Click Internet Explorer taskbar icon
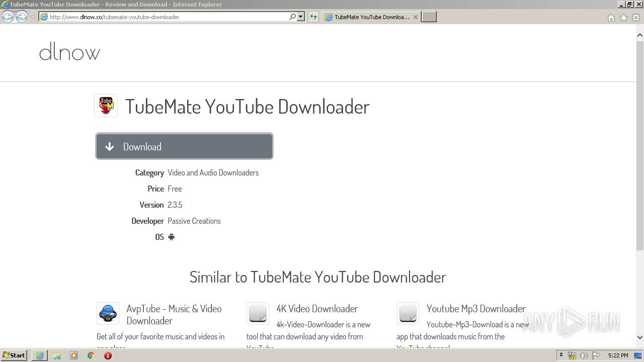The width and height of the screenshot is (644, 362). pyautogui.click(x=40, y=355)
